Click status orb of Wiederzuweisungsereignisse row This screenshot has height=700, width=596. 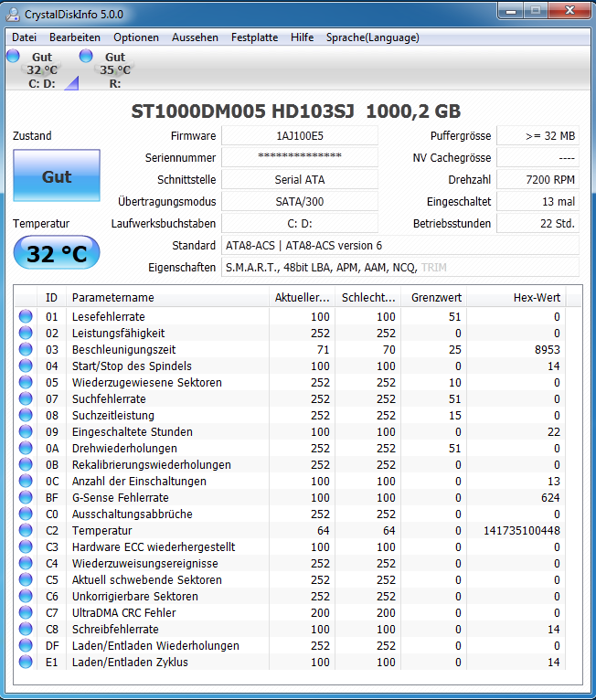click(26, 563)
